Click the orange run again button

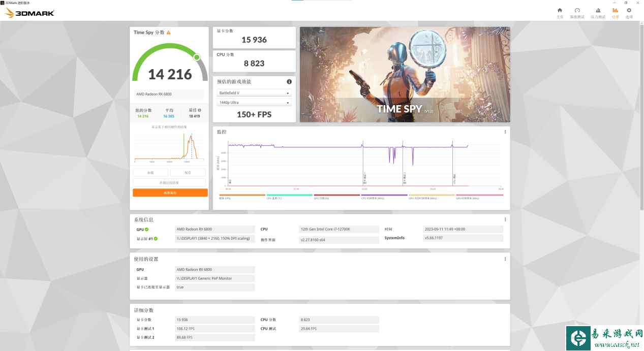coord(170,193)
